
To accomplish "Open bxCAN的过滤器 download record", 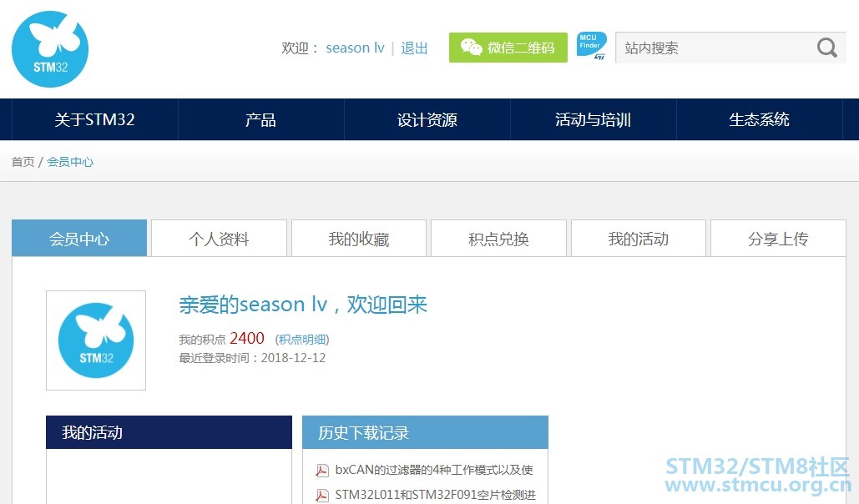I will tap(434, 470).
